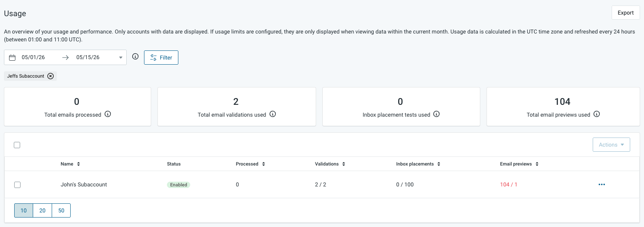Click the calendar icon in date range
This screenshot has width=644, height=227.
click(12, 58)
